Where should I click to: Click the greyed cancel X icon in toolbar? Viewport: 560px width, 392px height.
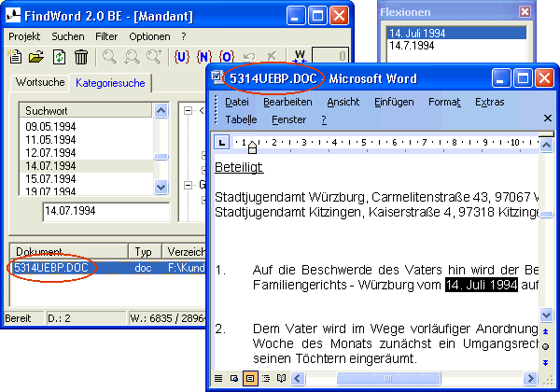point(272,56)
